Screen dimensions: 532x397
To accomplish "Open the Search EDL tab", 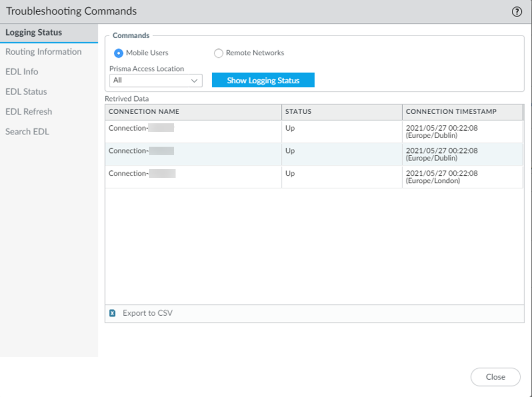I will tap(27, 131).
